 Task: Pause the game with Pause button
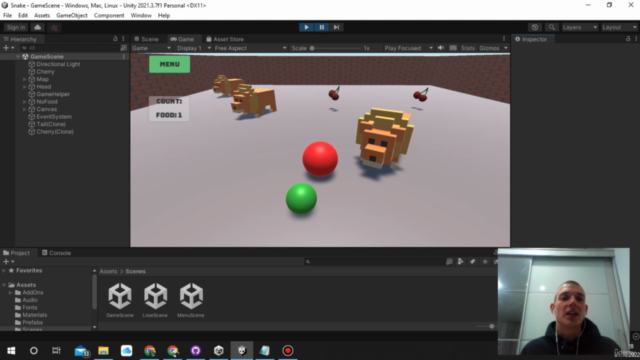tap(322, 27)
